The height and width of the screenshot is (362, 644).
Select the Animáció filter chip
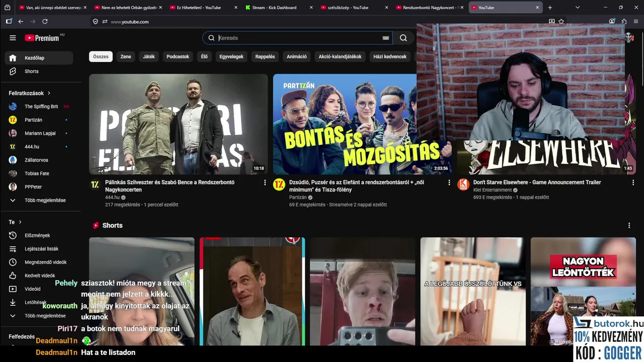[297, 56]
